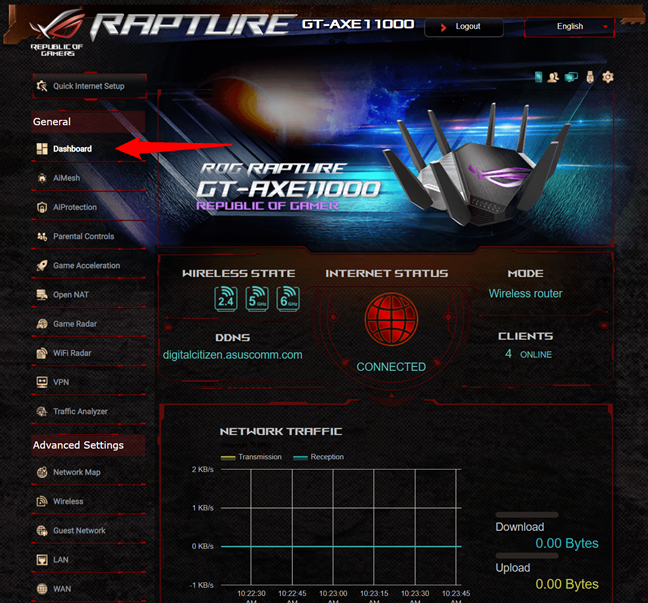Click the Logout button

tap(464, 27)
